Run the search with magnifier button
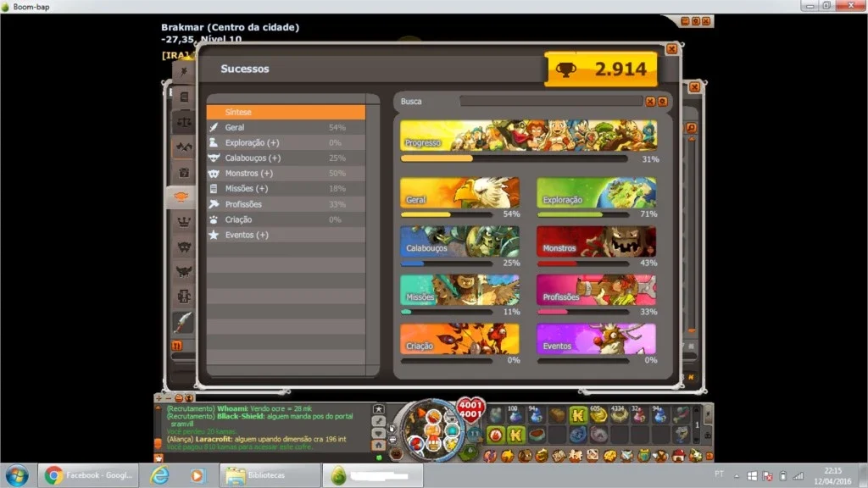The height and width of the screenshot is (488, 868). 663,102
